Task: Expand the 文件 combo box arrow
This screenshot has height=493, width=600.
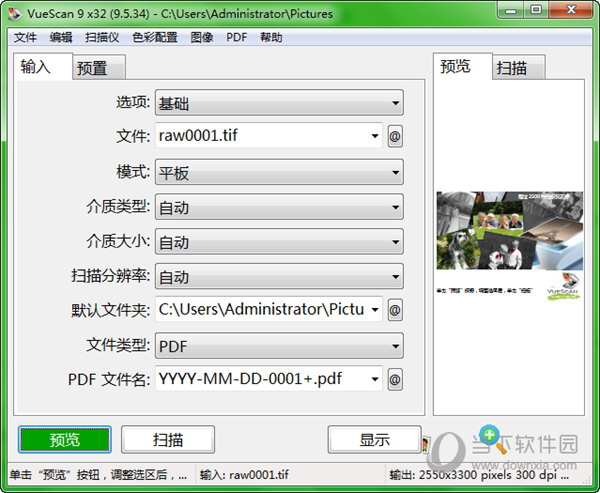Action: (x=375, y=136)
